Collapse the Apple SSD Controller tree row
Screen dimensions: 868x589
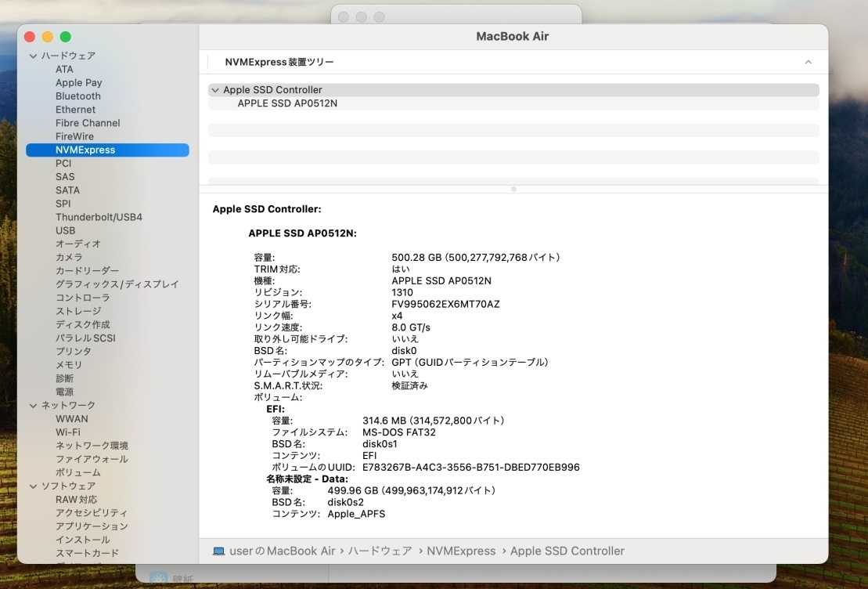tap(215, 90)
